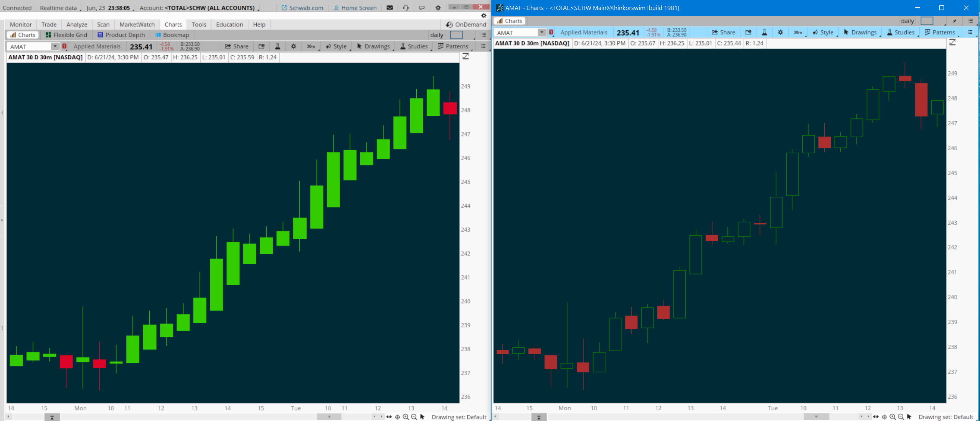The image size is (980, 421).
Task: Open chart settings gear in right window toolbar
Action: [x=780, y=33]
